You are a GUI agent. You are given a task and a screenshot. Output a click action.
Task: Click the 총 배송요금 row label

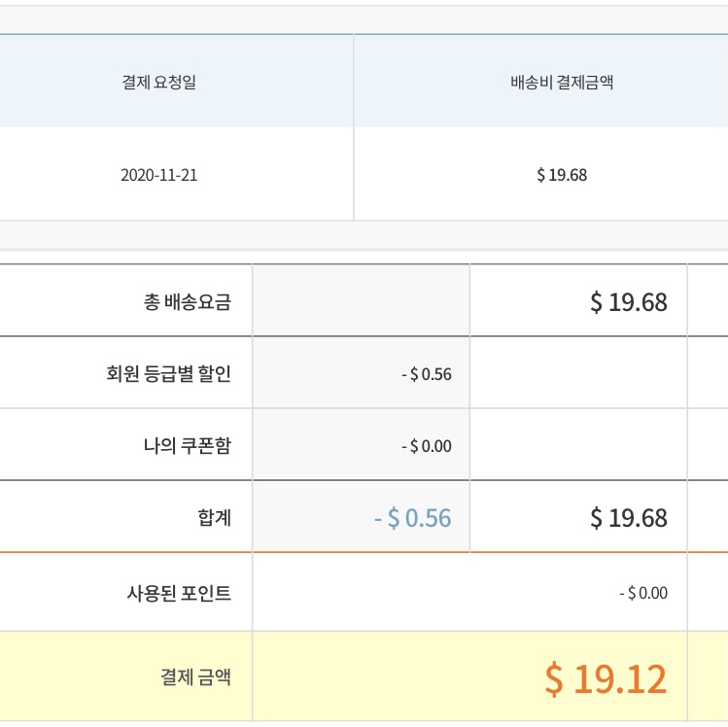pos(187,301)
